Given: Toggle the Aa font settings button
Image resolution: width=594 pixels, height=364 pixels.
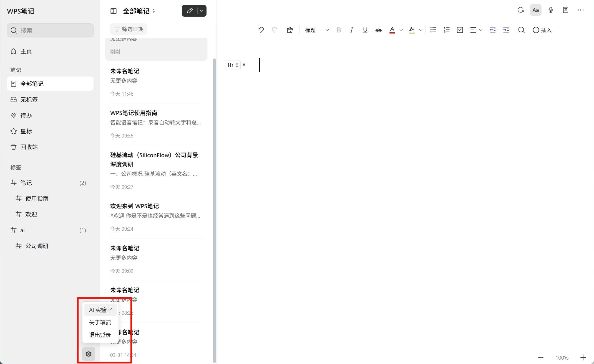Looking at the screenshot, I should 536,10.
